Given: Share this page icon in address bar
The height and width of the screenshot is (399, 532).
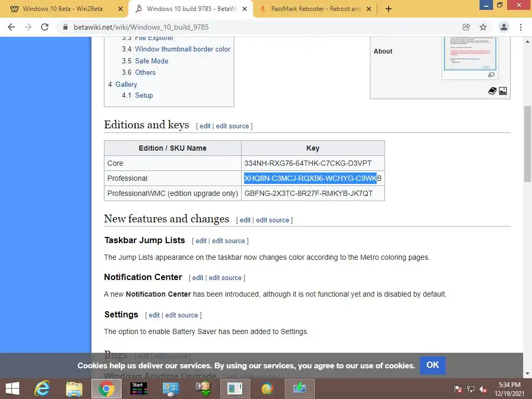Looking at the screenshot, I should (466, 27).
